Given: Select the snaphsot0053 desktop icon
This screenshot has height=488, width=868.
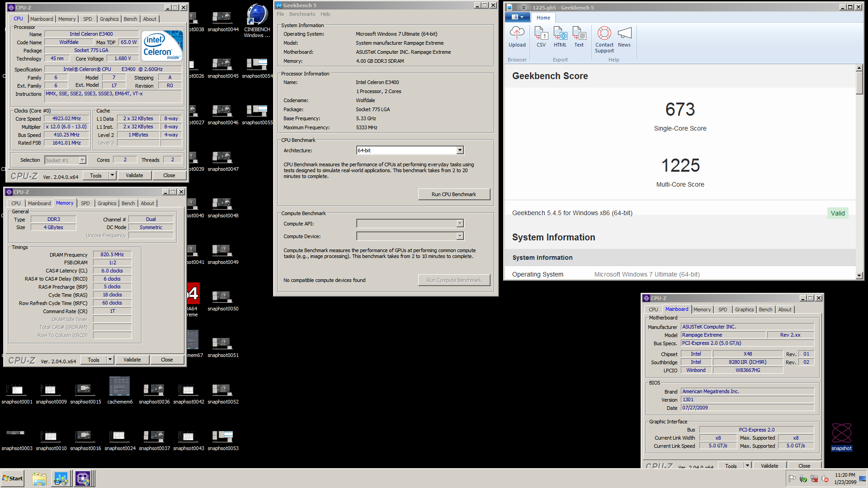Looking at the screenshot, I should click(x=223, y=441).
